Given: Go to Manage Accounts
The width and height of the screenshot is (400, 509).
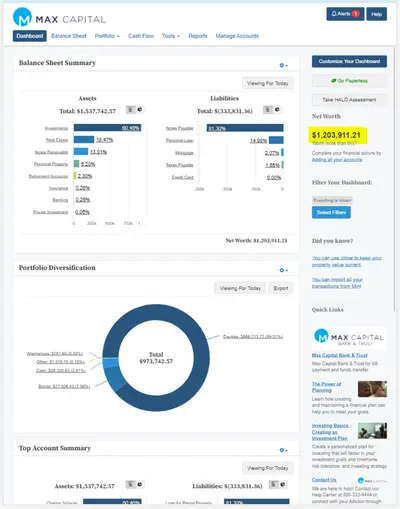Looking at the screenshot, I should coord(237,36).
